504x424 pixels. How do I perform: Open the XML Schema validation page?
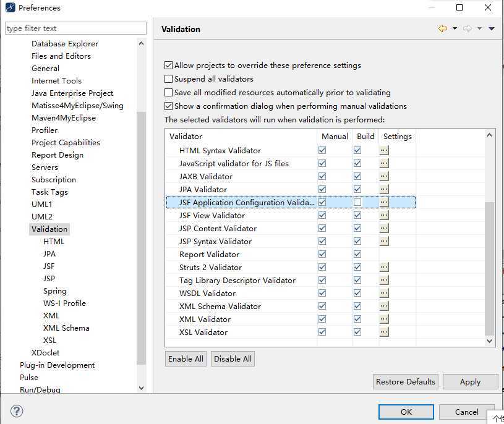click(x=66, y=328)
